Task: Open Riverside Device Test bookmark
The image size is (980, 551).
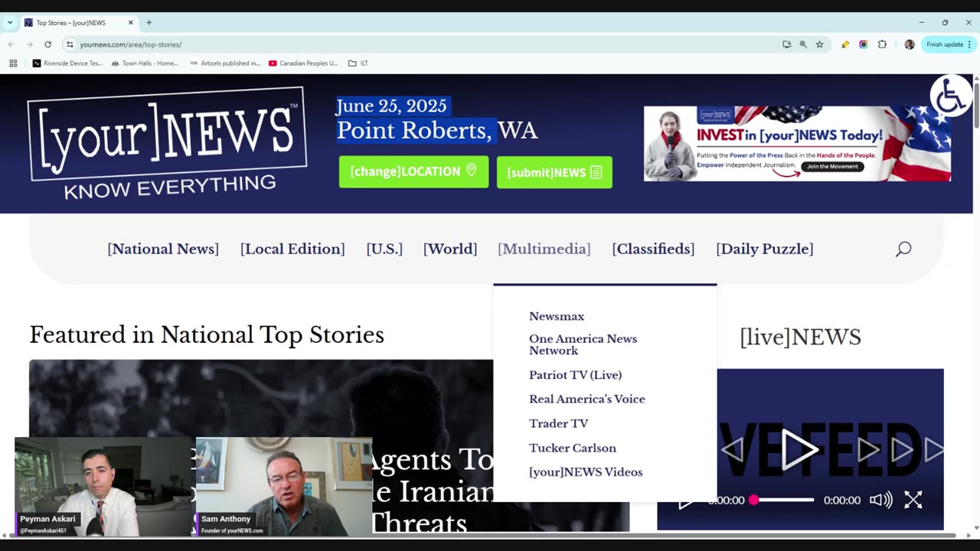Action: pos(67,64)
